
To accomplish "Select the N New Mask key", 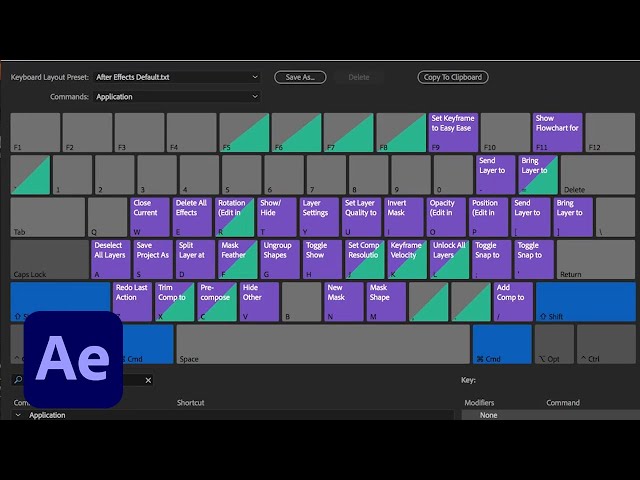I will (x=344, y=302).
